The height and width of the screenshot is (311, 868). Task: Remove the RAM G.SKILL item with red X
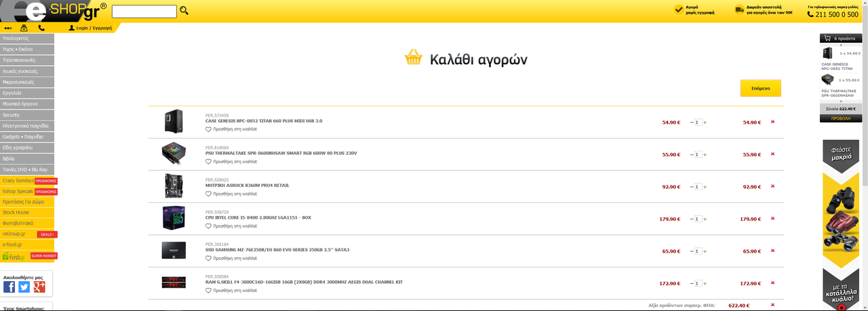coord(772,283)
